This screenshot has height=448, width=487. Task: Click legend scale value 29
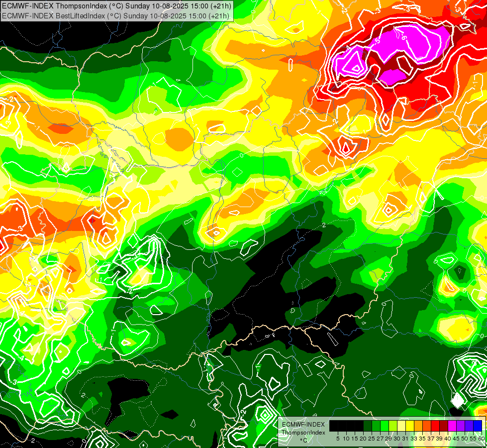[x=389, y=439]
